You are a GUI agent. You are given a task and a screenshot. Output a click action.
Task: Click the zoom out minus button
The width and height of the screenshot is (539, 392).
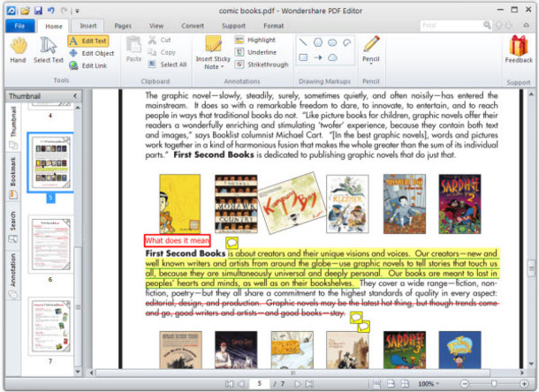tap(465, 384)
